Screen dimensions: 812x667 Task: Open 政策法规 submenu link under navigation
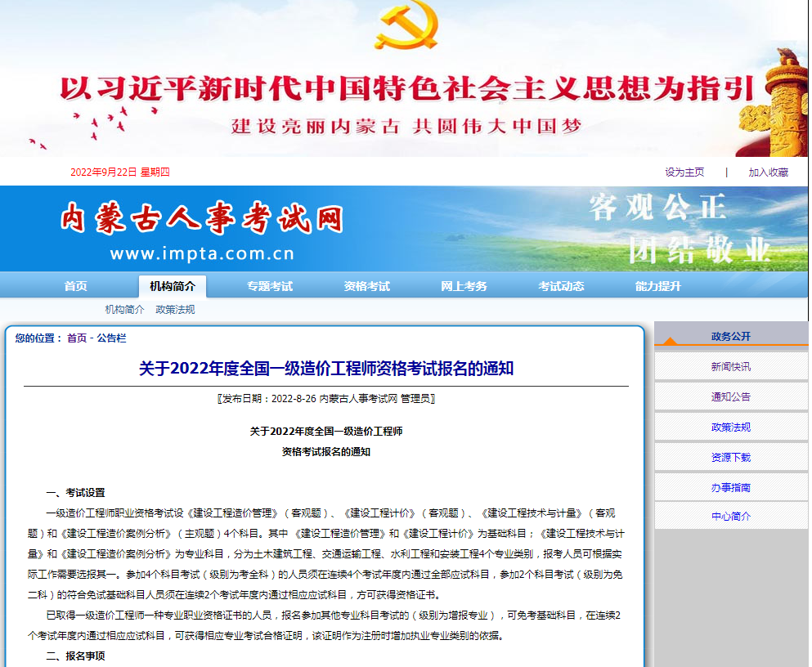coord(175,310)
